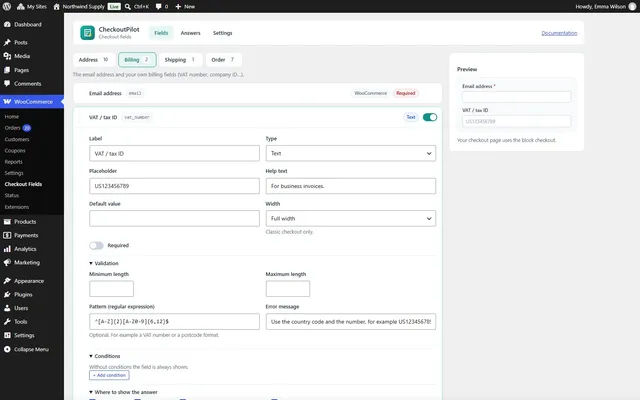Click the Users person icon

point(7,308)
